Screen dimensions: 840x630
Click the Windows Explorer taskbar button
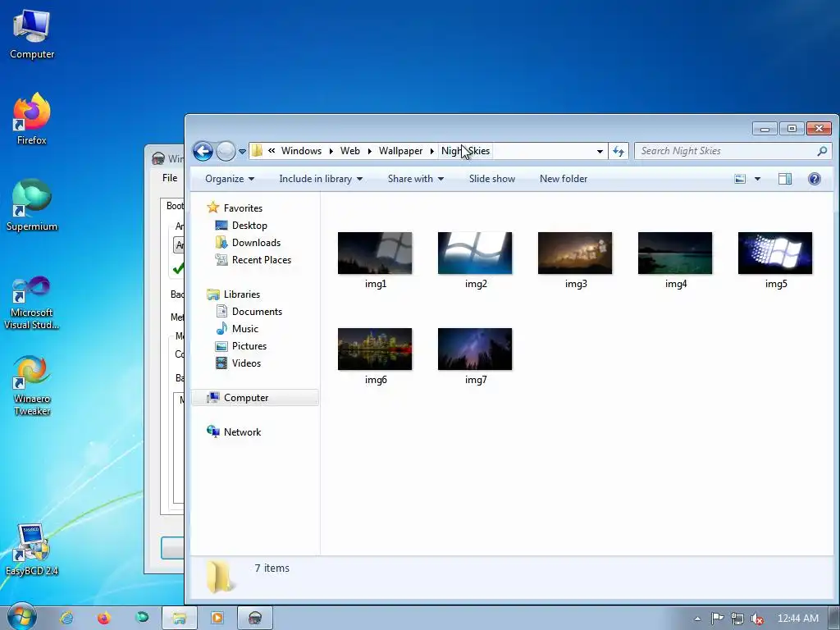180,618
